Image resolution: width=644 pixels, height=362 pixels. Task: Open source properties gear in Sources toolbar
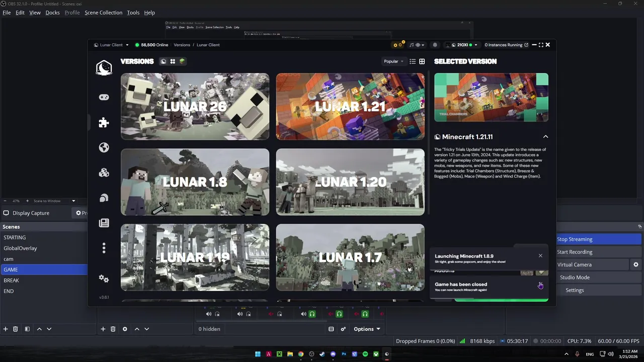(x=125, y=329)
